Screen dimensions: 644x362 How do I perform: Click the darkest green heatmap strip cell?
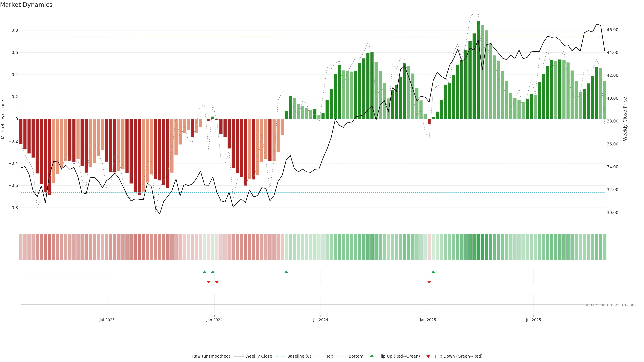click(478, 247)
